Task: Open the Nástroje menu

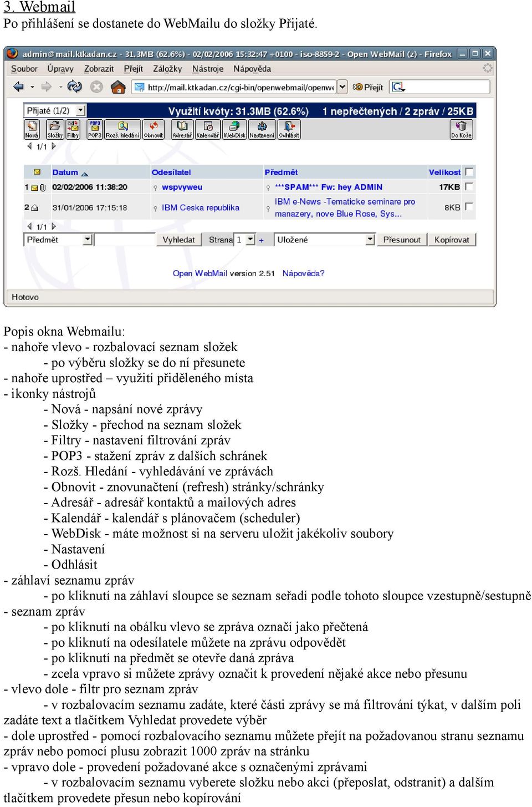Action: tap(208, 69)
